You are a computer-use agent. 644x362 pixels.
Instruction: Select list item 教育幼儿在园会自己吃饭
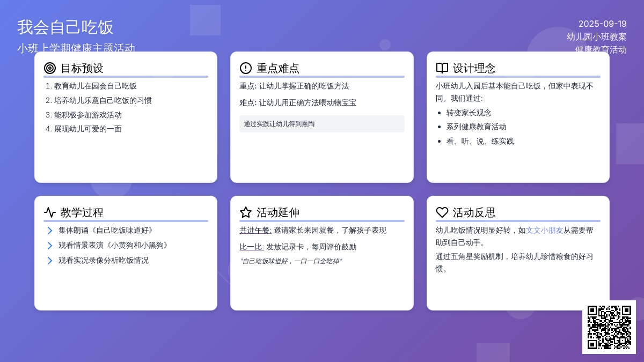[x=95, y=86]
